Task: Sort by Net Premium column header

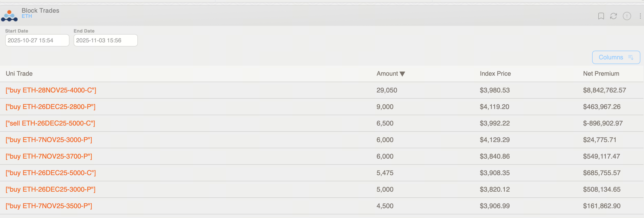Action: pyautogui.click(x=601, y=74)
